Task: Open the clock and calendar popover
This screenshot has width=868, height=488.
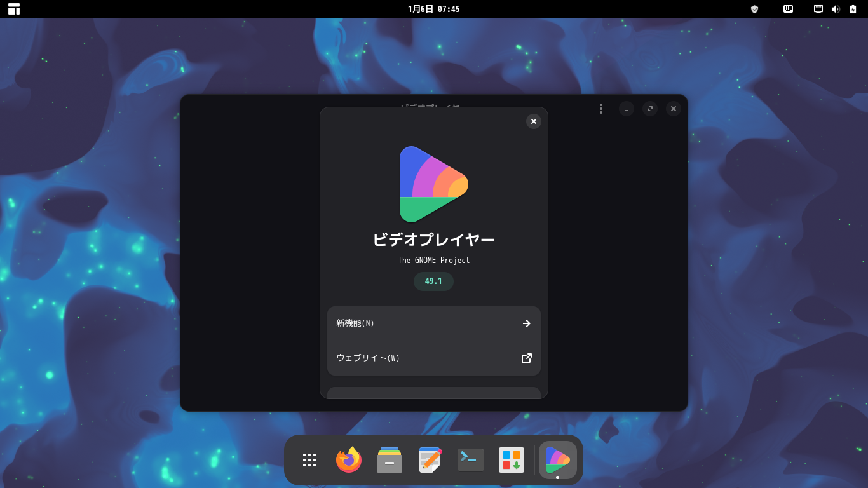Action: 434,9
